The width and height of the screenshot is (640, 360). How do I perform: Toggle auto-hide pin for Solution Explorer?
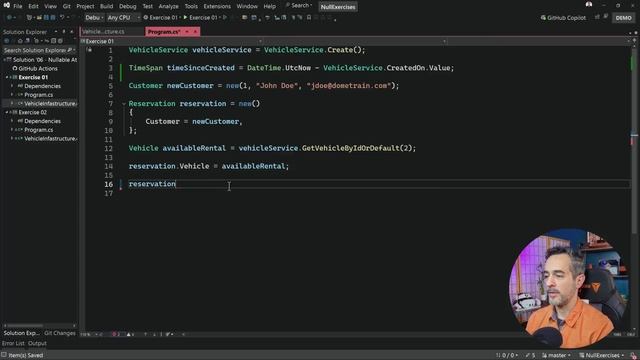(64, 31)
